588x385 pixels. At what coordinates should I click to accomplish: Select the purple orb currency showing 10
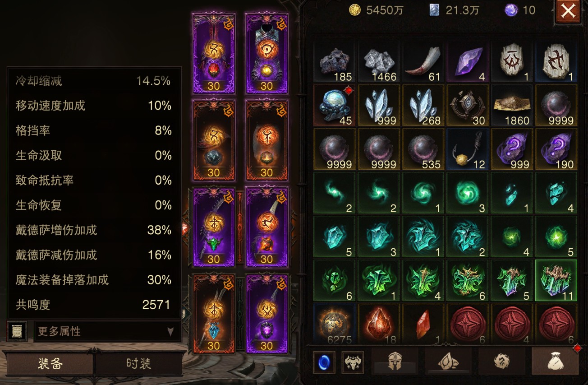(520, 10)
